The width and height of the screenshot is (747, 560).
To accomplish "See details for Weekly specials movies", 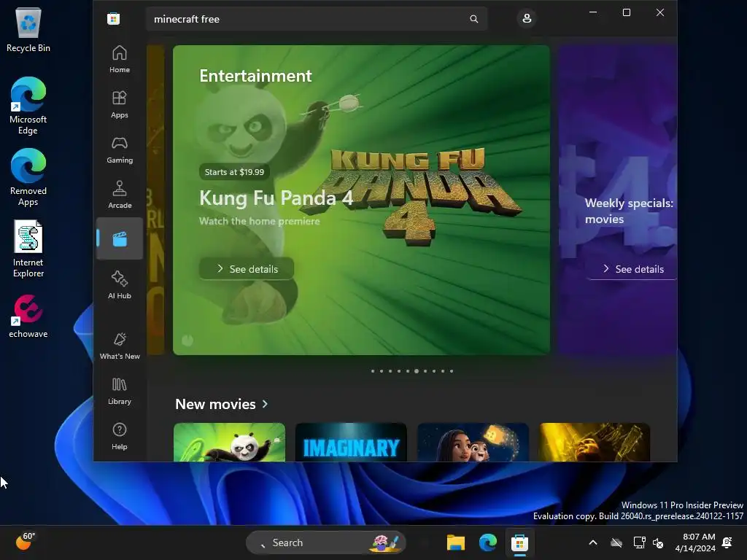I will 632,269.
